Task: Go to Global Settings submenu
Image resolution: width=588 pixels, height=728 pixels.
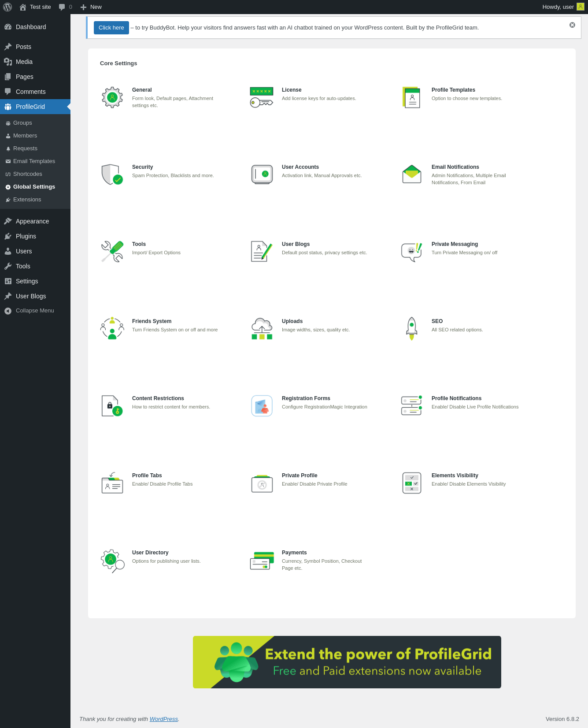Action: [x=35, y=187]
